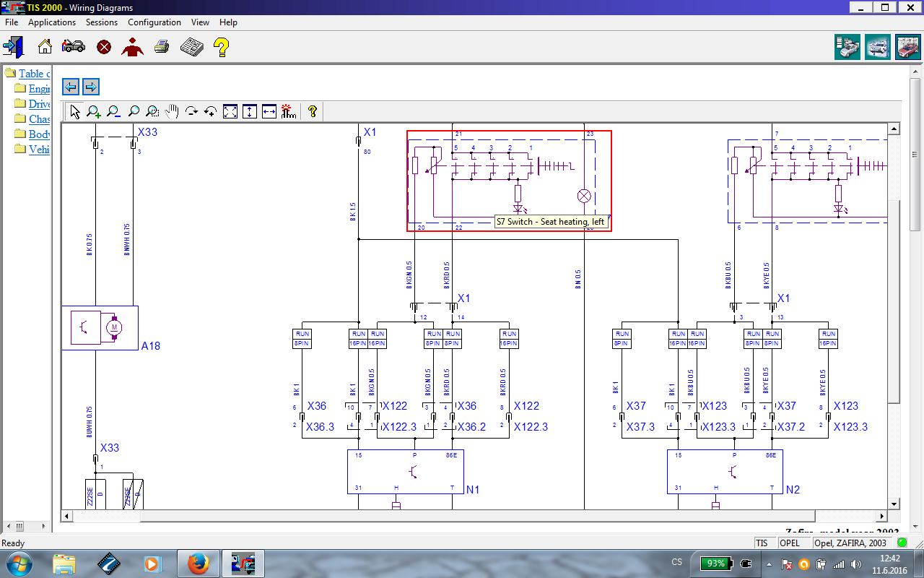
Task: Open the vehicle selection car icon
Action: point(74,47)
